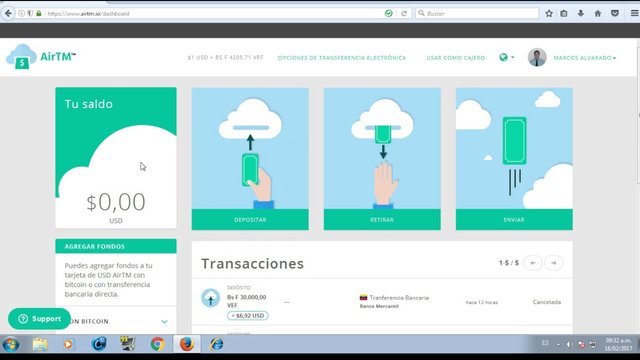Open the browser downloads arrow icon
This screenshot has height=360, width=640.
(580, 13)
